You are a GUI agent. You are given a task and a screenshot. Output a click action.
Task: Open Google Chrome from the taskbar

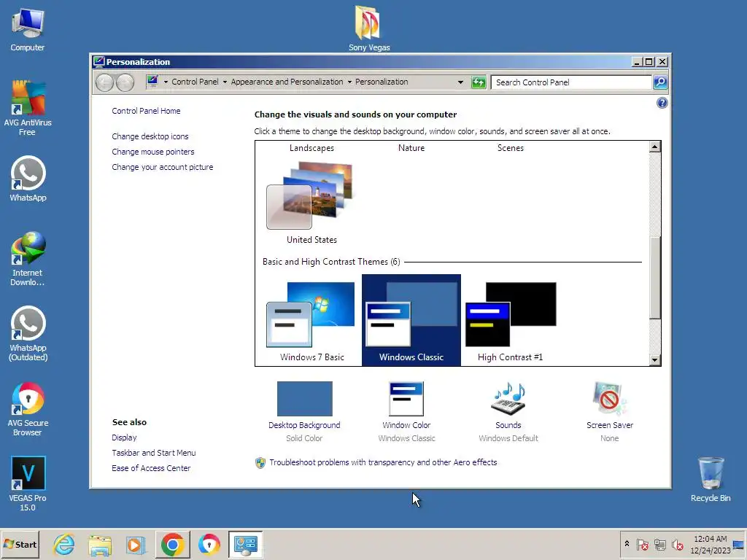[172, 545]
